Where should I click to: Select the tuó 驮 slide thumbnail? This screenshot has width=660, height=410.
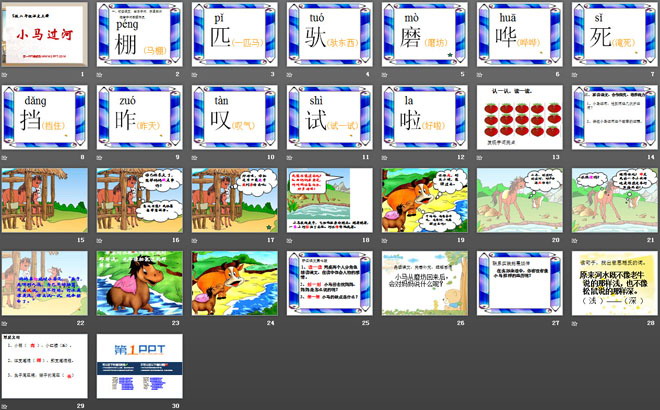point(330,34)
